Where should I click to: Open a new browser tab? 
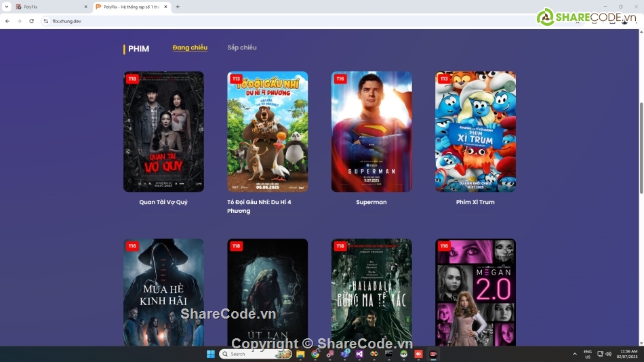coord(178,7)
